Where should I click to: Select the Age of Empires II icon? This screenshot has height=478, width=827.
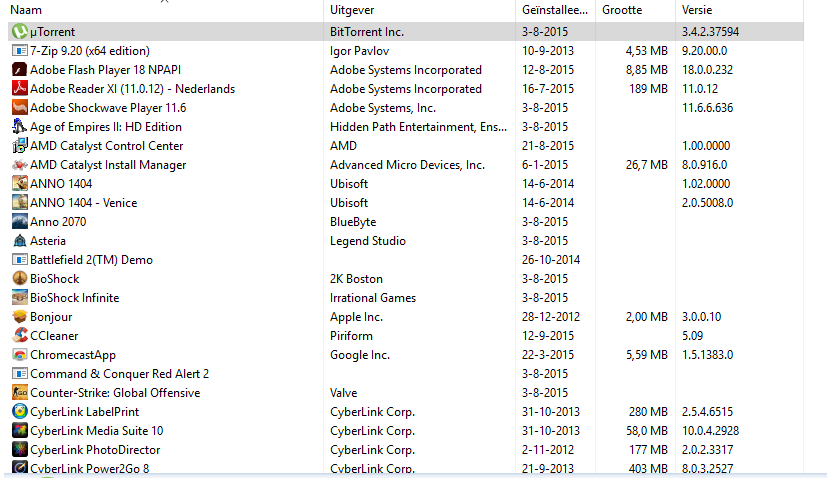[x=20, y=127]
